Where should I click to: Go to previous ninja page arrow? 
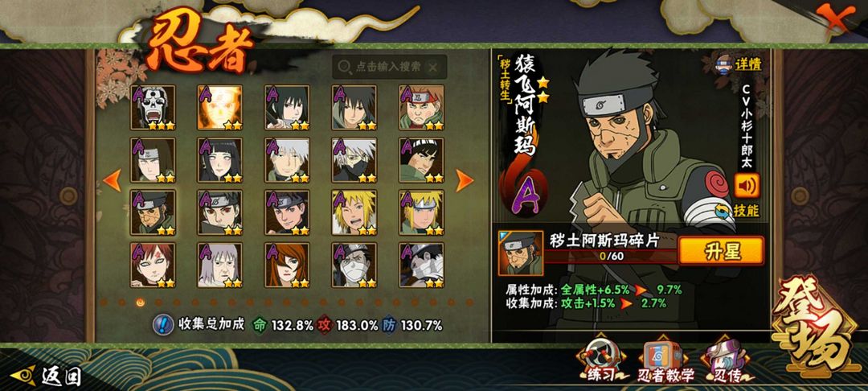[x=113, y=180]
